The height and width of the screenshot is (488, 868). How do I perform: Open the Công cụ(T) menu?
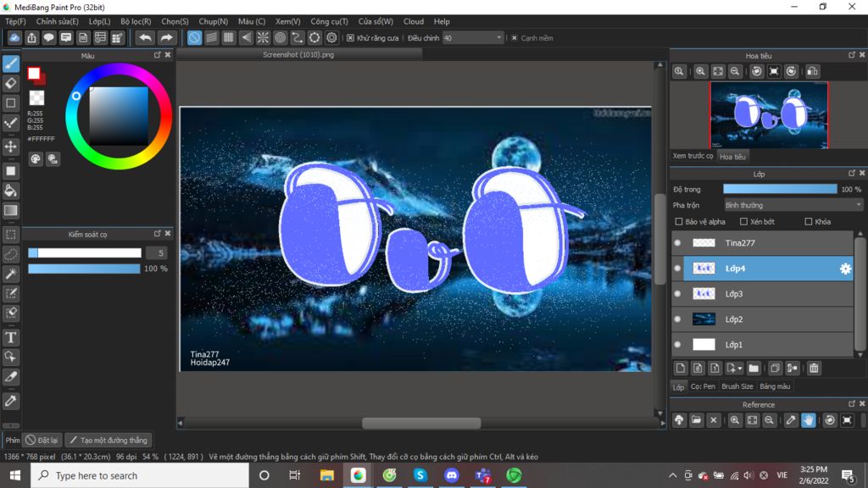(x=329, y=21)
